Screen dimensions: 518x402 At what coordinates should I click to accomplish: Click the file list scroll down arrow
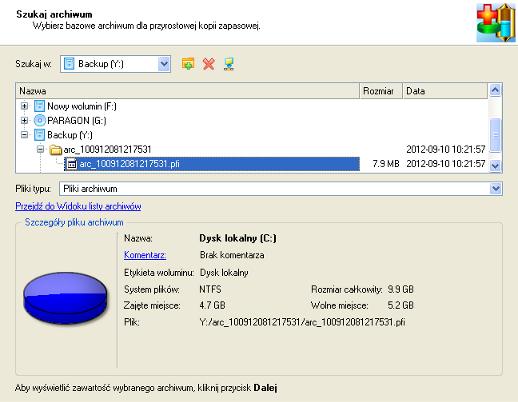495,165
